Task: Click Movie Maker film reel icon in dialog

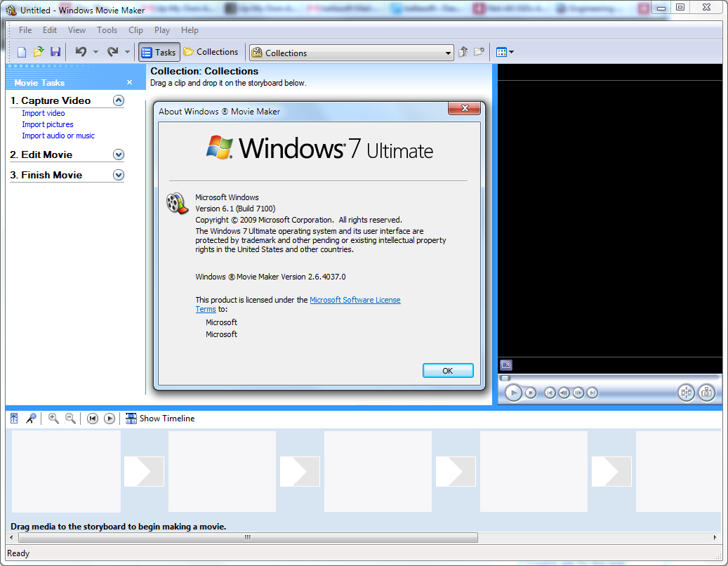Action: (177, 204)
